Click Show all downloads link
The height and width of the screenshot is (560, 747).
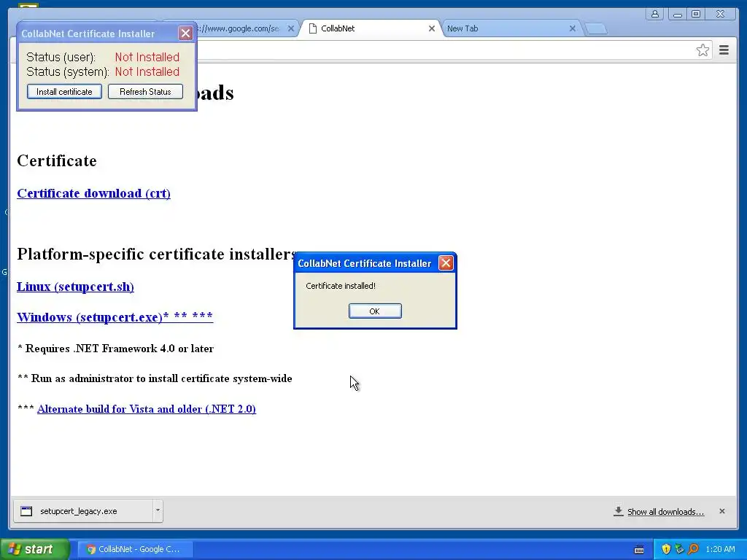[x=665, y=512]
